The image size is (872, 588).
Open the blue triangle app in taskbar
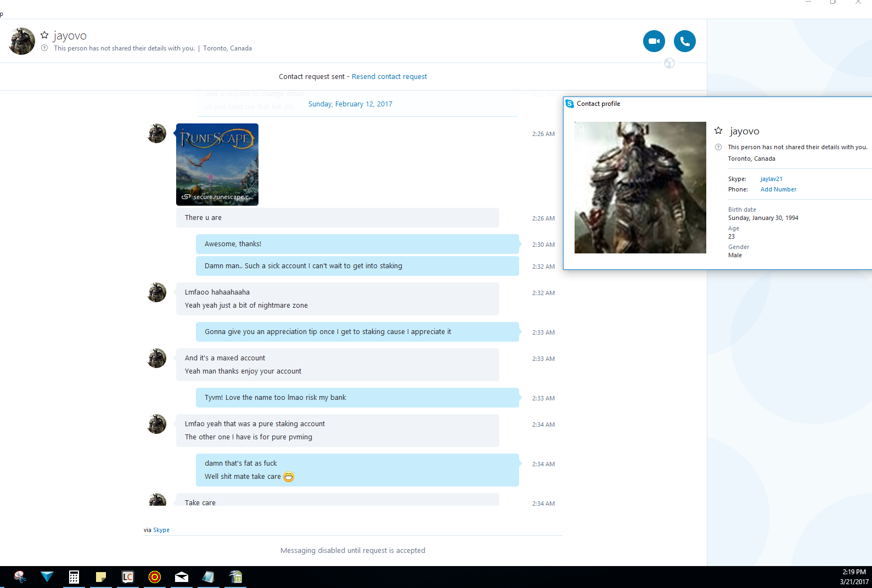click(x=47, y=577)
